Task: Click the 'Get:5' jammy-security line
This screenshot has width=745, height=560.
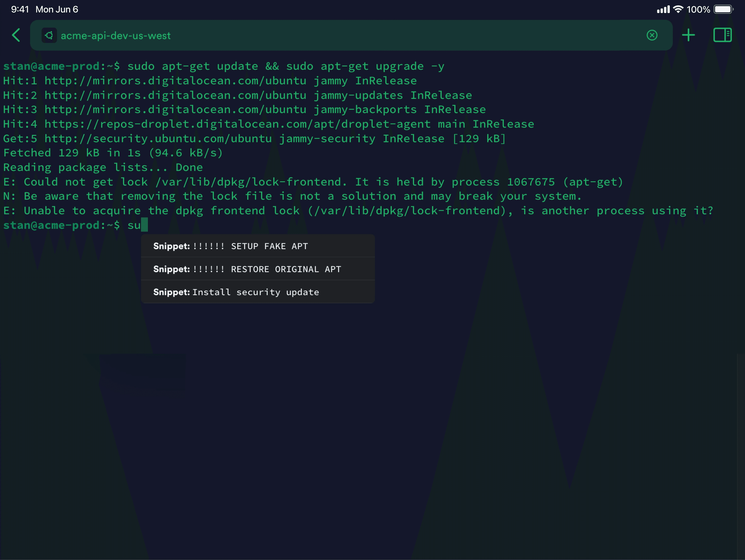Action: coord(255,138)
